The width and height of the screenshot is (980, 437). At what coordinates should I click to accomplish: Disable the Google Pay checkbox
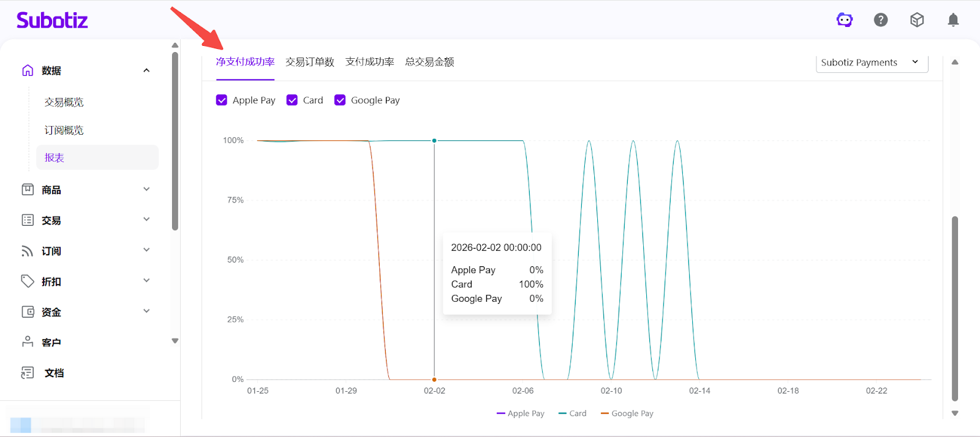click(x=340, y=100)
